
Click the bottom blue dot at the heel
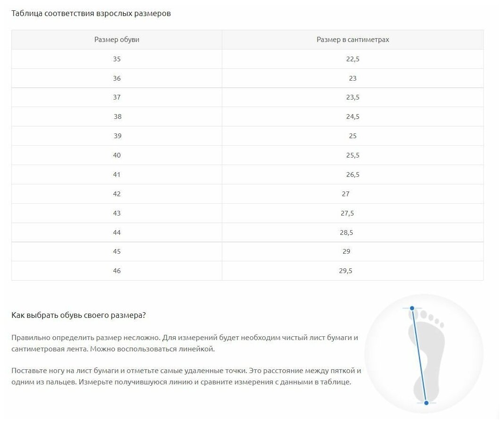tap(426, 403)
